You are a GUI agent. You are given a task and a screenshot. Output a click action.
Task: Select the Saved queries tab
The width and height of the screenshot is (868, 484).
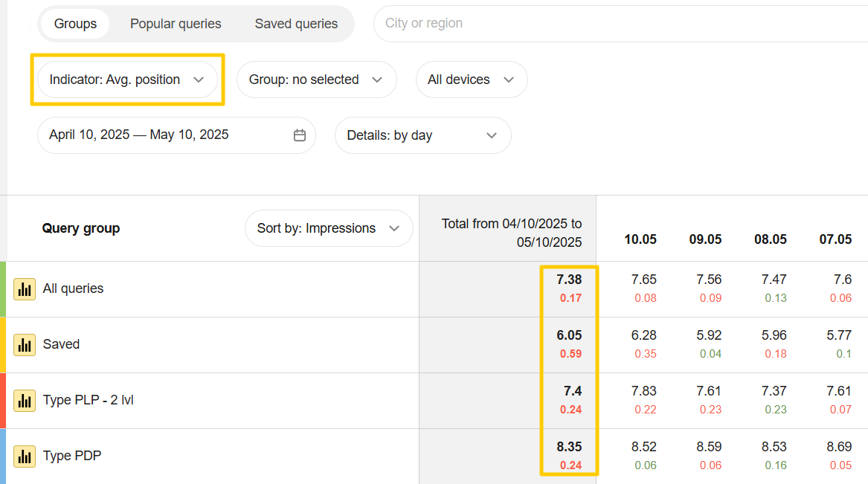(296, 24)
